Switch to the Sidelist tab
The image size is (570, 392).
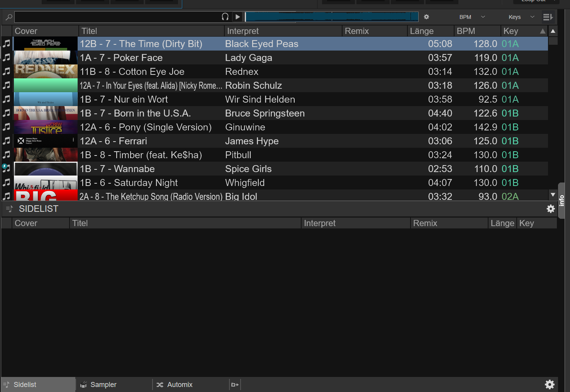38,385
